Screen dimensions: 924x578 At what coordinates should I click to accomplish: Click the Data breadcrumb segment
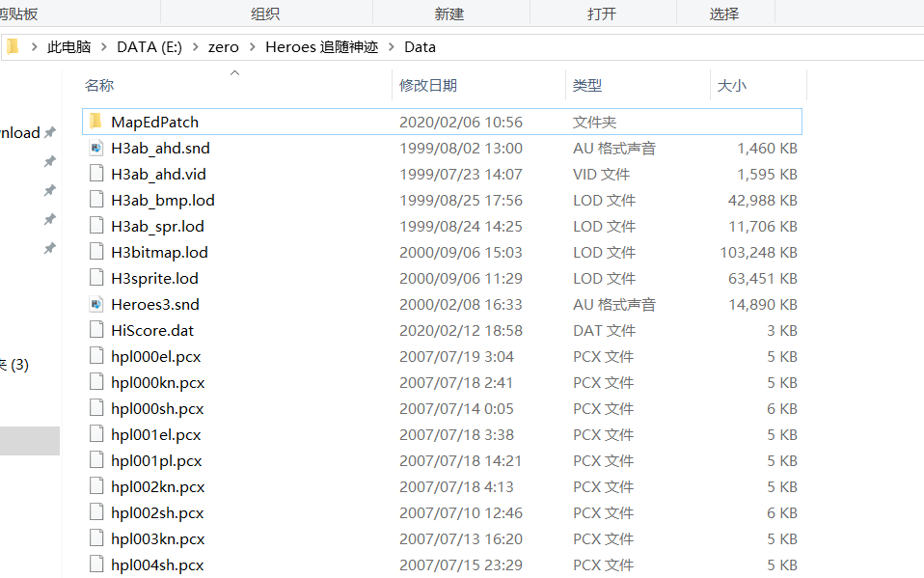tap(421, 47)
